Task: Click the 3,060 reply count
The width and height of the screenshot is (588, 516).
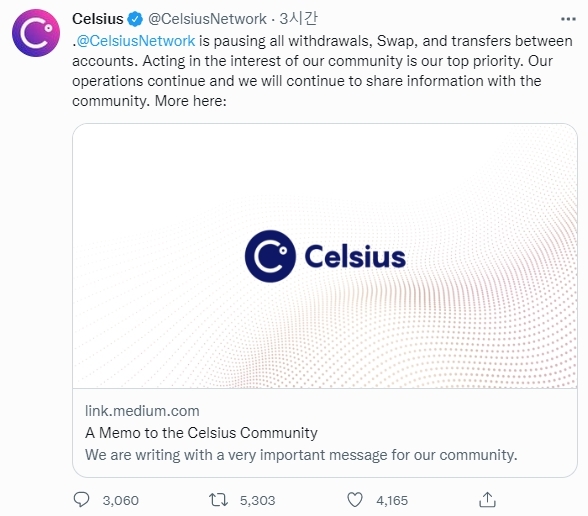Action: click(x=121, y=500)
